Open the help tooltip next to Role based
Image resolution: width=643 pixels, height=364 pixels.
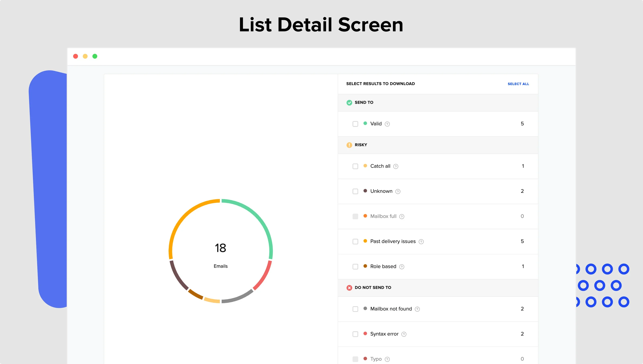[x=402, y=267]
